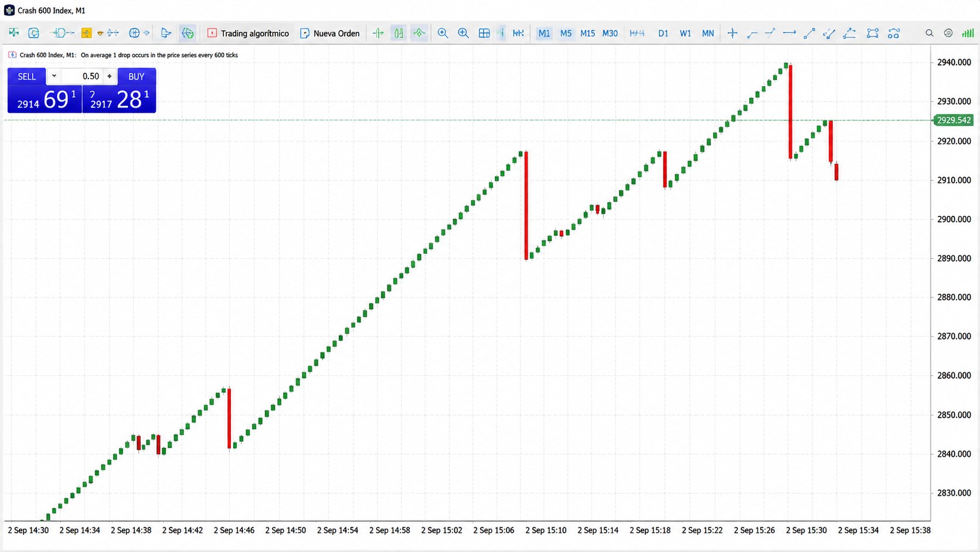Viewport: 980px width, 552px height.
Task: Select the triangle polyline drawing tool
Action: [x=849, y=33]
